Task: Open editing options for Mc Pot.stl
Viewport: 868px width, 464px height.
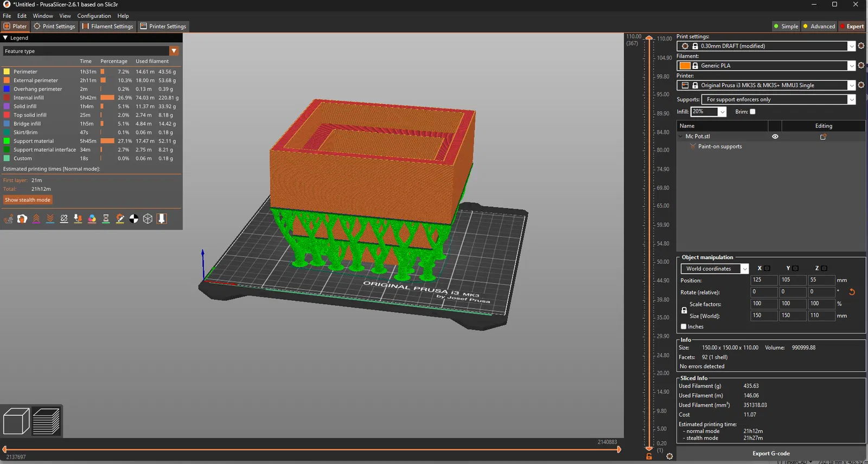Action: (823, 137)
